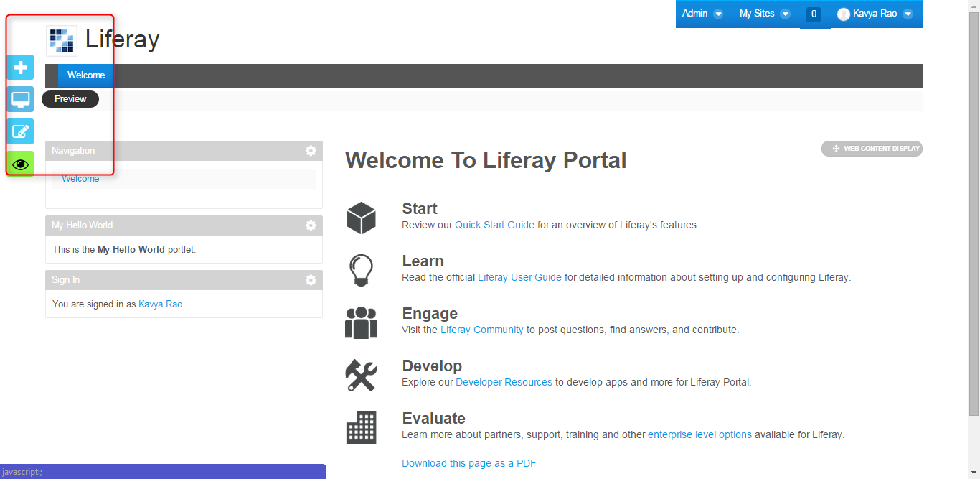Viewport: 980px width, 479px height.
Task: Open the Liferay User Guide link
Action: pos(520,277)
